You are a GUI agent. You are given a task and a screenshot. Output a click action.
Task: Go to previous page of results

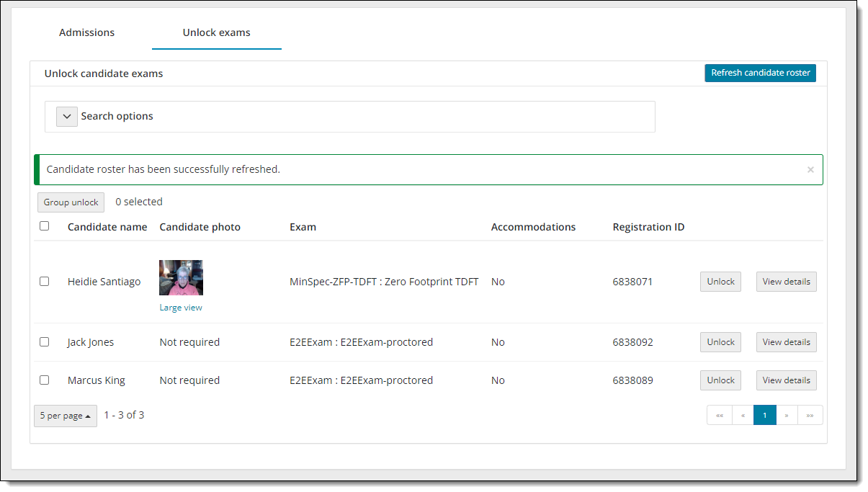point(743,416)
